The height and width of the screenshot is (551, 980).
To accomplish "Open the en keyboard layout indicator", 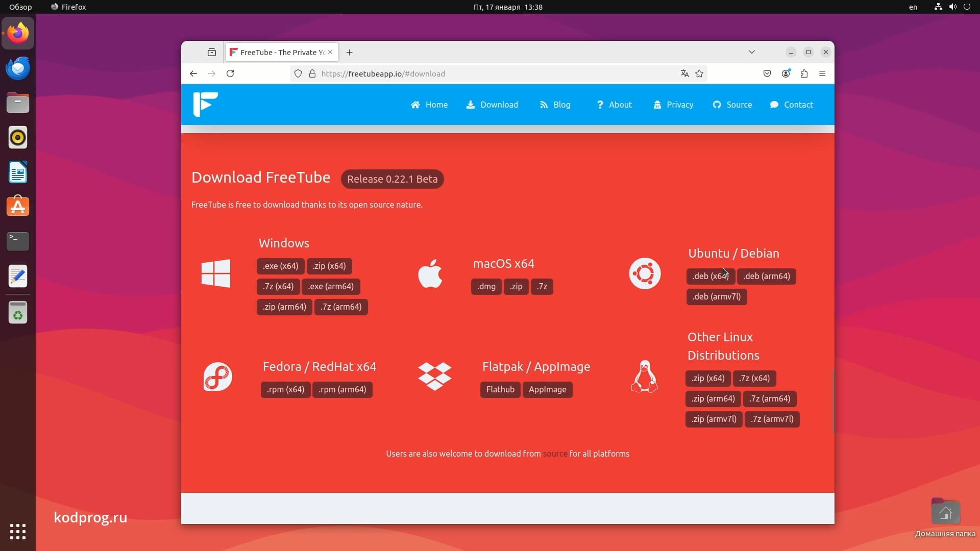I will (x=913, y=7).
